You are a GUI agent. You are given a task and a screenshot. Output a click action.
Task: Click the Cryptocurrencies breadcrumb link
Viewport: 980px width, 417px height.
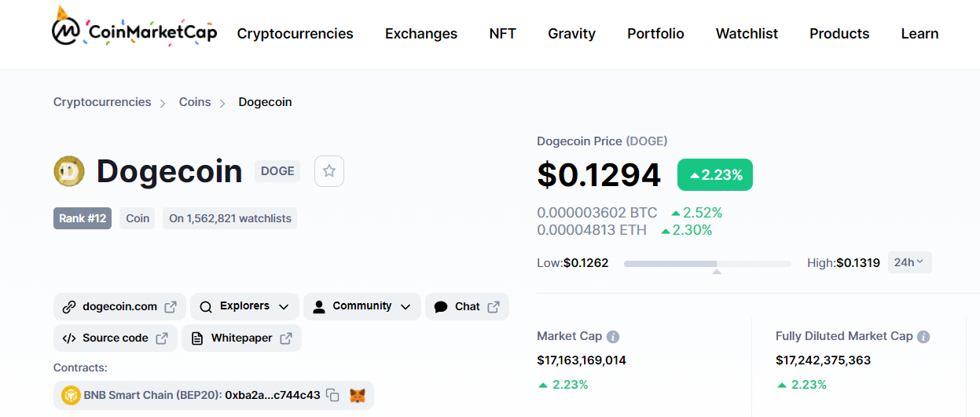102,102
